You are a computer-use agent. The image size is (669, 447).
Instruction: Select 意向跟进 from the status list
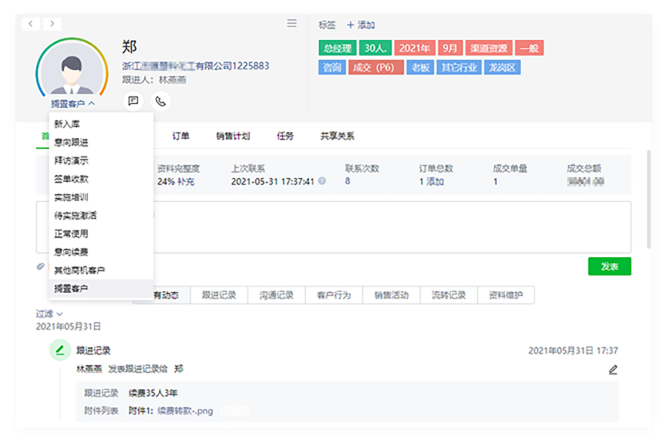pos(71,142)
